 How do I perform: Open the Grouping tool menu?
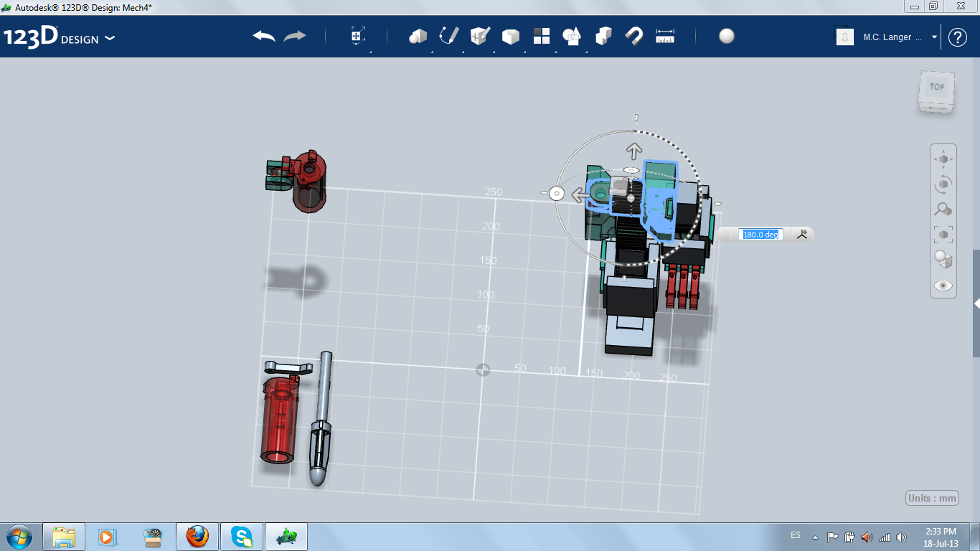pyautogui.click(x=572, y=36)
